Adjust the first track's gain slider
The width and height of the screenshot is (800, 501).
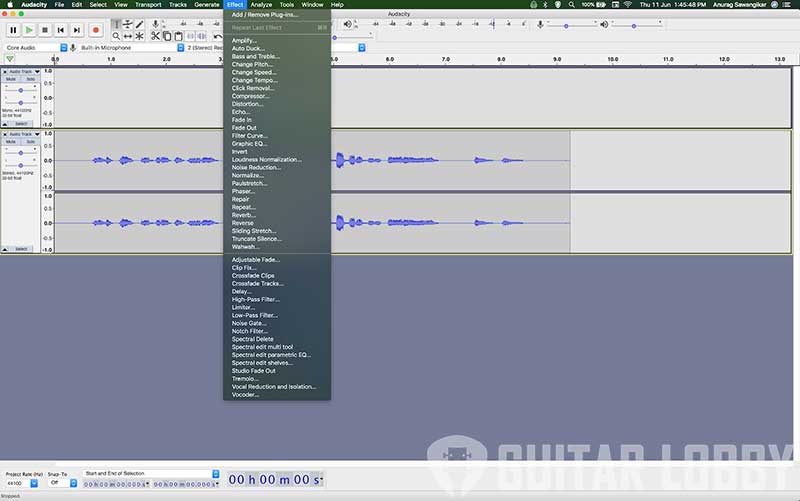click(x=20, y=90)
